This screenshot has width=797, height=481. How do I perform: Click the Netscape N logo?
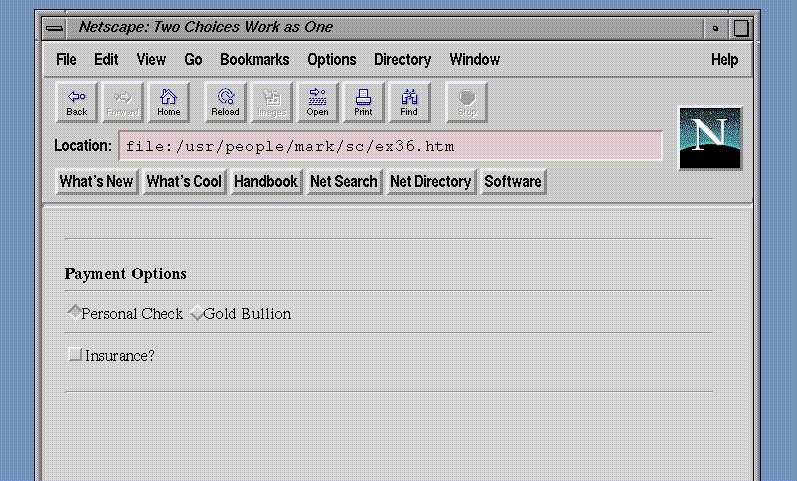click(710, 138)
